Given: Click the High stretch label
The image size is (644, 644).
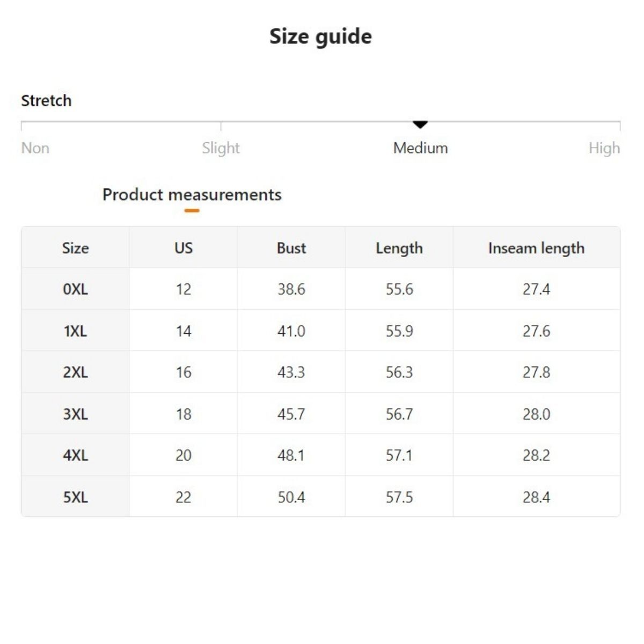Looking at the screenshot, I should tap(604, 148).
